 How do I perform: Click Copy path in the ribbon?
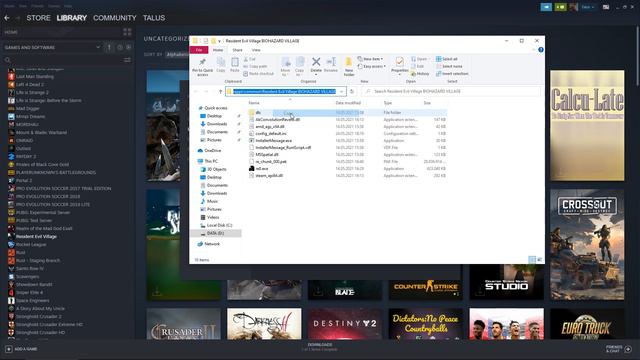(x=255, y=66)
